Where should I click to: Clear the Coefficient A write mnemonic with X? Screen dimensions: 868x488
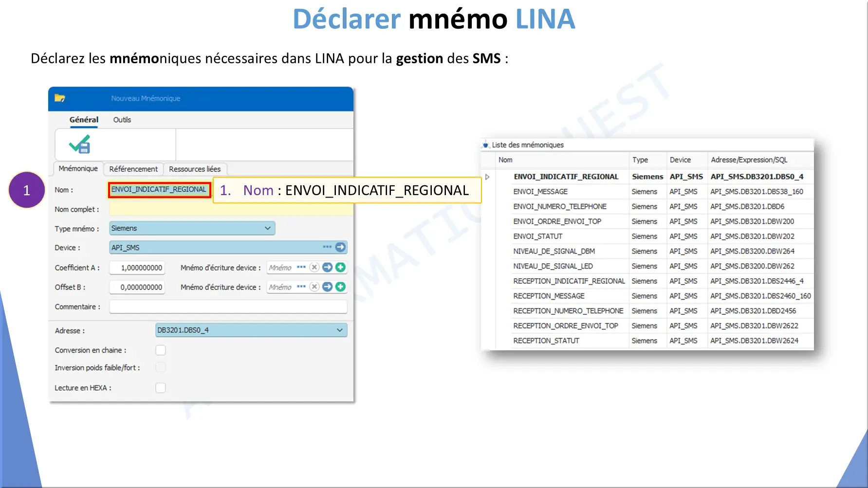pos(314,267)
